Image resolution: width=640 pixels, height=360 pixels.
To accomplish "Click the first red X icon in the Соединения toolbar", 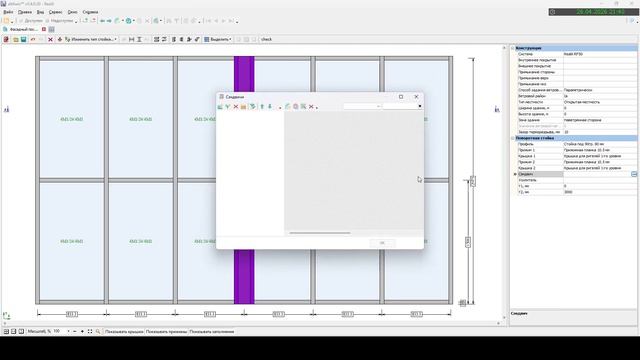I will pyautogui.click(x=236, y=107).
